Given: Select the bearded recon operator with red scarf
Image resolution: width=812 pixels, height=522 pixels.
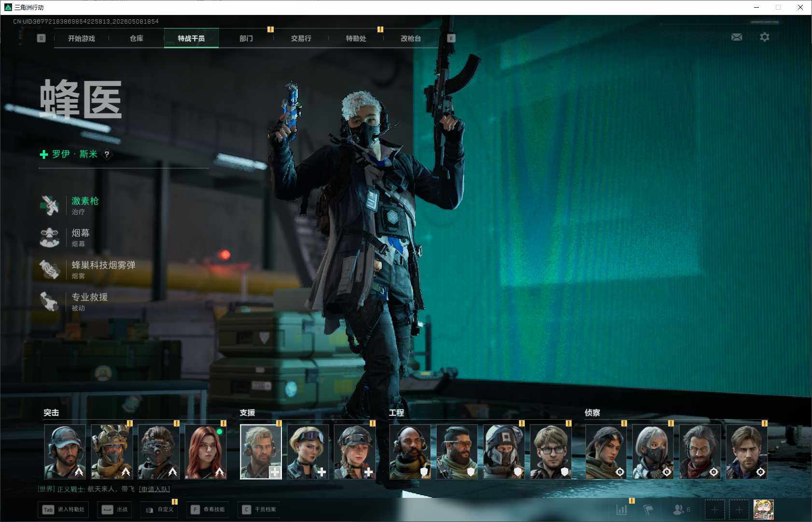Looking at the screenshot, I should click(700, 452).
